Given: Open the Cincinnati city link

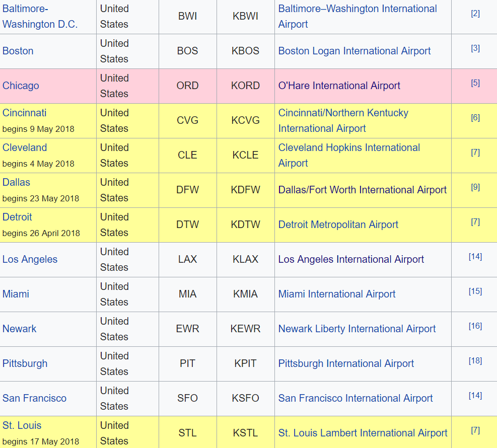Looking at the screenshot, I should (x=24, y=113).
